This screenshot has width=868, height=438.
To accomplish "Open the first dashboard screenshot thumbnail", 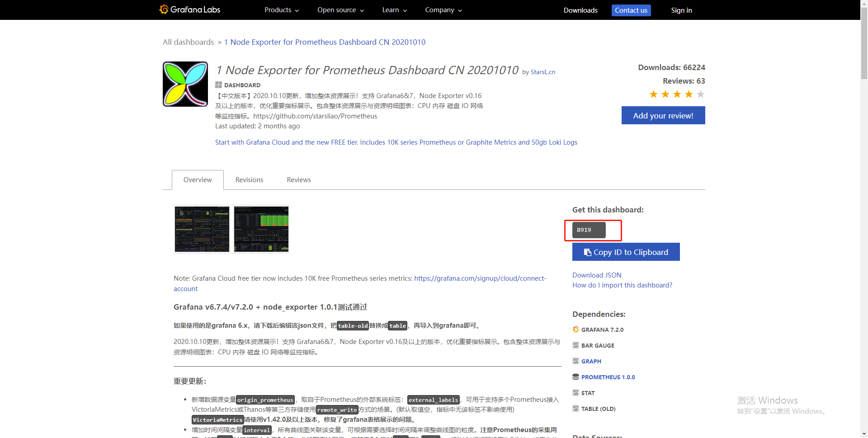I will (202, 229).
